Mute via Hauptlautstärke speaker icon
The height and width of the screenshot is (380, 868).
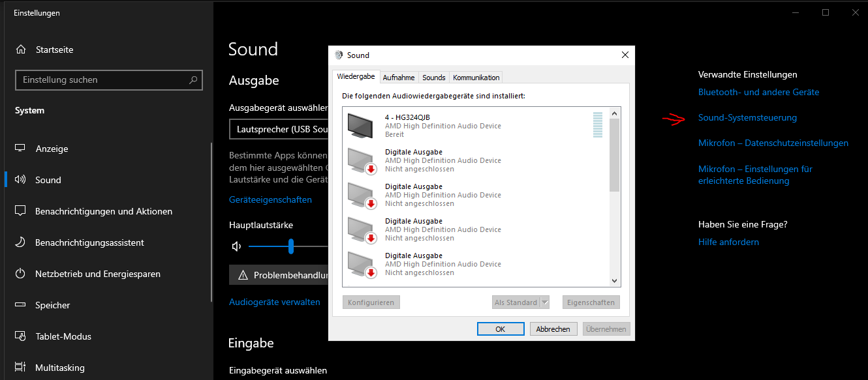pyautogui.click(x=236, y=246)
